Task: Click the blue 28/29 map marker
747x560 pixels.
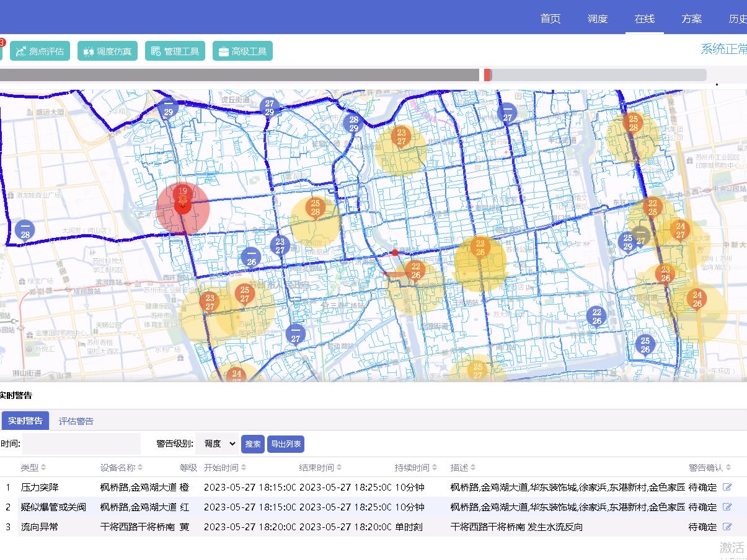Action: point(353,123)
